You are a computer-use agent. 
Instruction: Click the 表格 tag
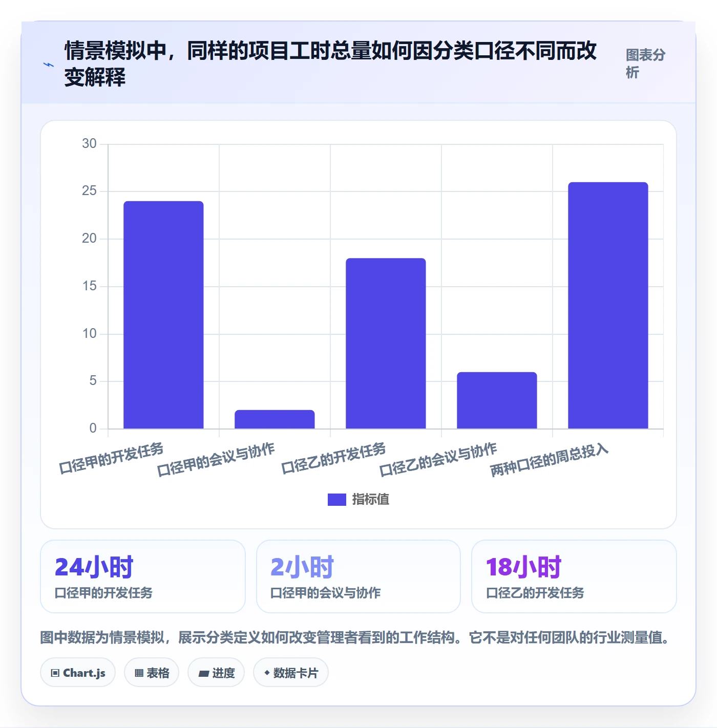[152, 673]
